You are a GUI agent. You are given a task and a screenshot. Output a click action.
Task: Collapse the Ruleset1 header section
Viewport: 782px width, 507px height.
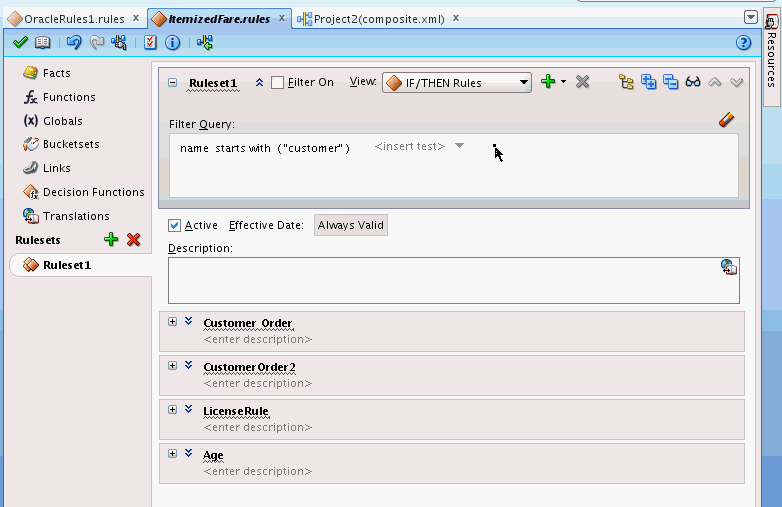coord(173,83)
